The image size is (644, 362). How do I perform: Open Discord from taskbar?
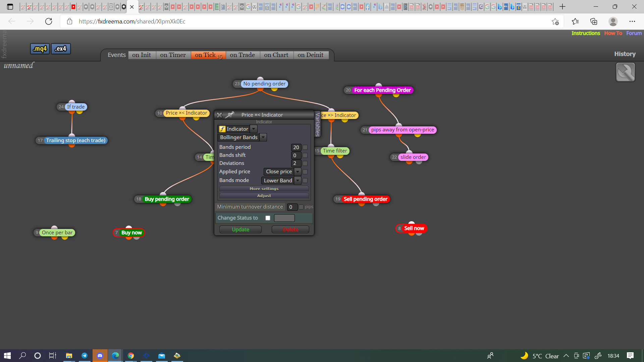click(x=100, y=356)
